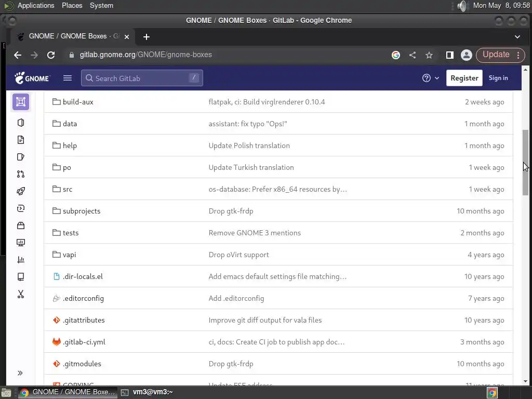Open Analytics chart icon in sidebar
This screenshot has width=532, height=399.
[x=21, y=260]
